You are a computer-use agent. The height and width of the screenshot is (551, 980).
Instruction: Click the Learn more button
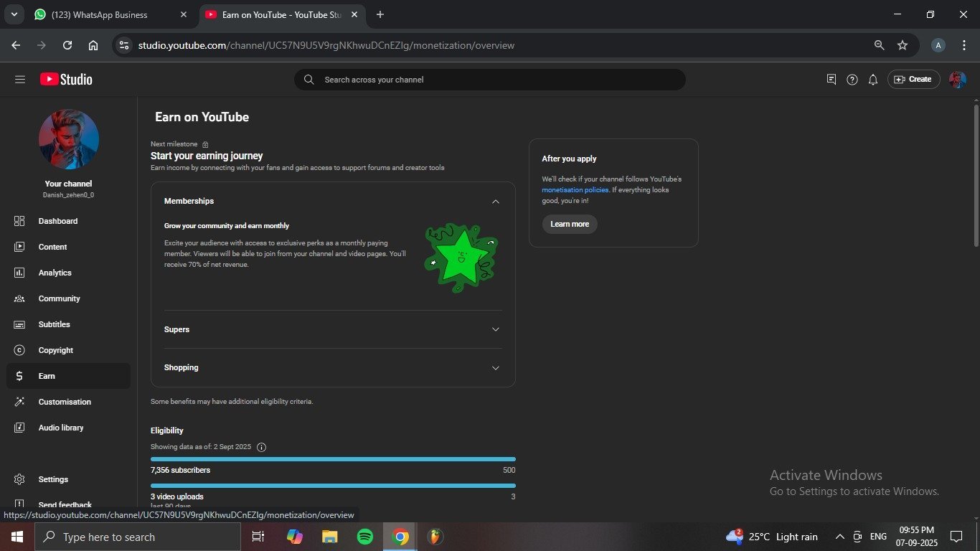pyautogui.click(x=570, y=224)
